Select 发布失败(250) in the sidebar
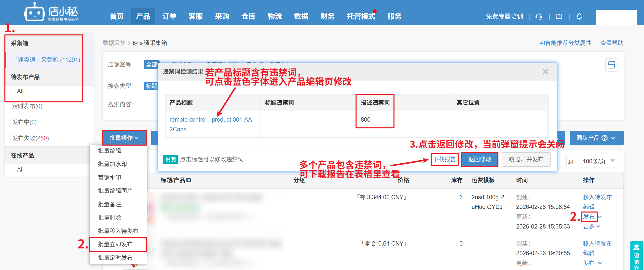This screenshot has height=270, width=644. 31,138
